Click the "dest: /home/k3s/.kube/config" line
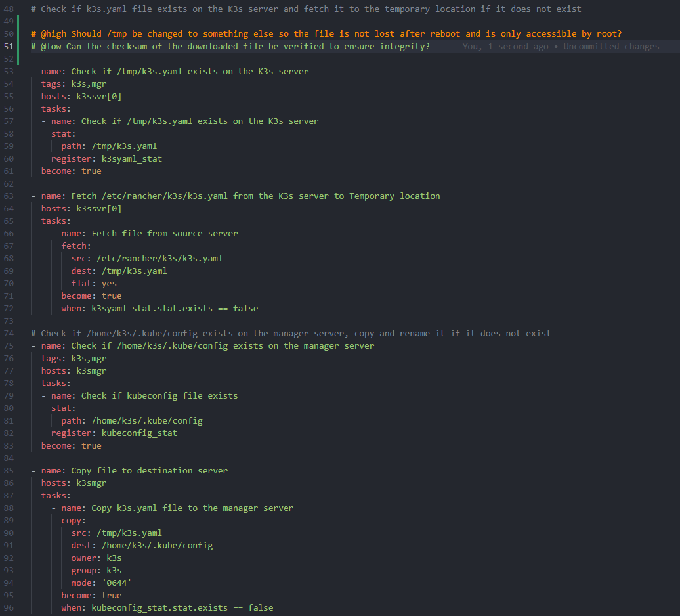 (142, 545)
